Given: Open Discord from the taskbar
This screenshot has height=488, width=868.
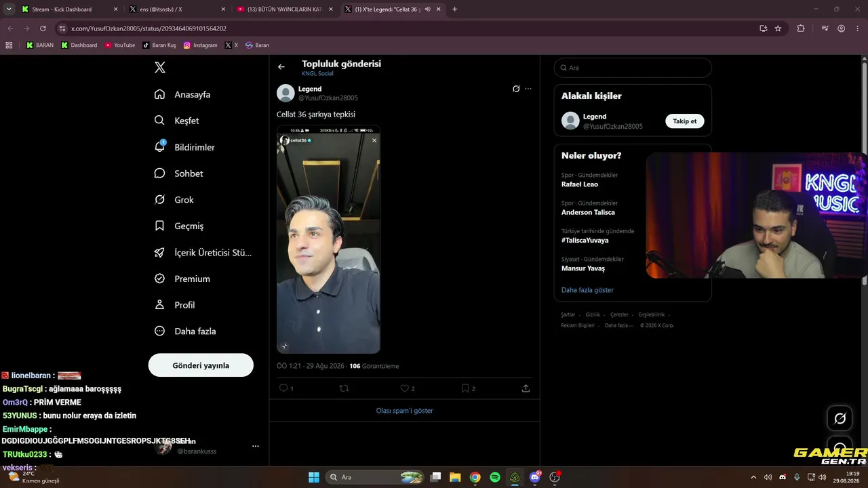Looking at the screenshot, I should click(535, 477).
